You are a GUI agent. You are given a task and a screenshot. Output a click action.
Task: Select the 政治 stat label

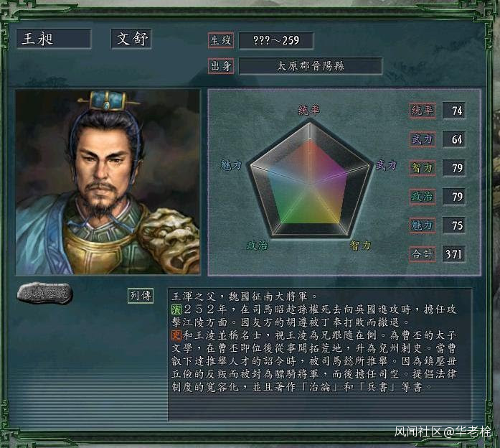pos(423,197)
